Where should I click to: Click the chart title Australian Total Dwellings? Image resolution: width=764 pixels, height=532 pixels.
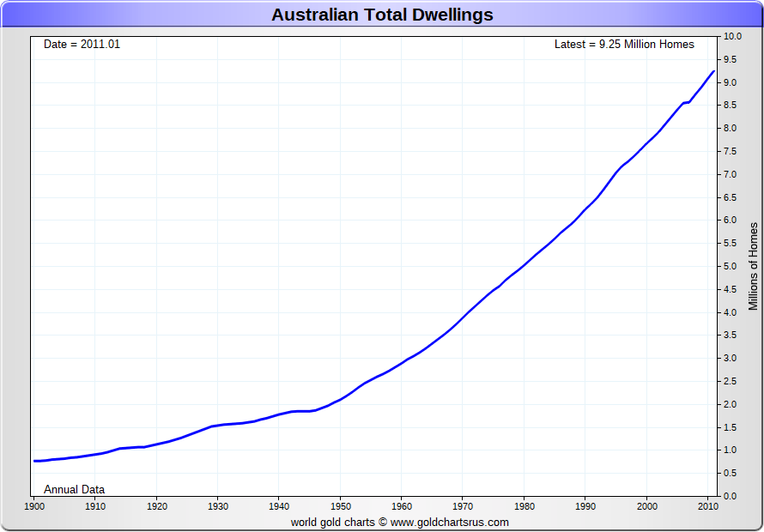click(382, 15)
